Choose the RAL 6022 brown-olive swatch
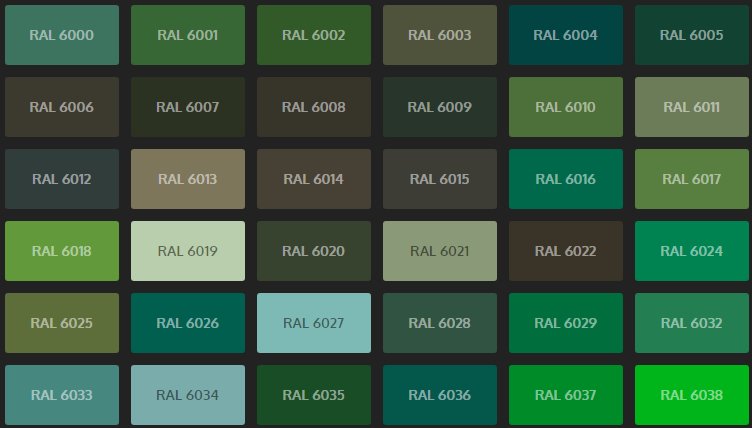752x428 pixels. pyautogui.click(x=566, y=251)
